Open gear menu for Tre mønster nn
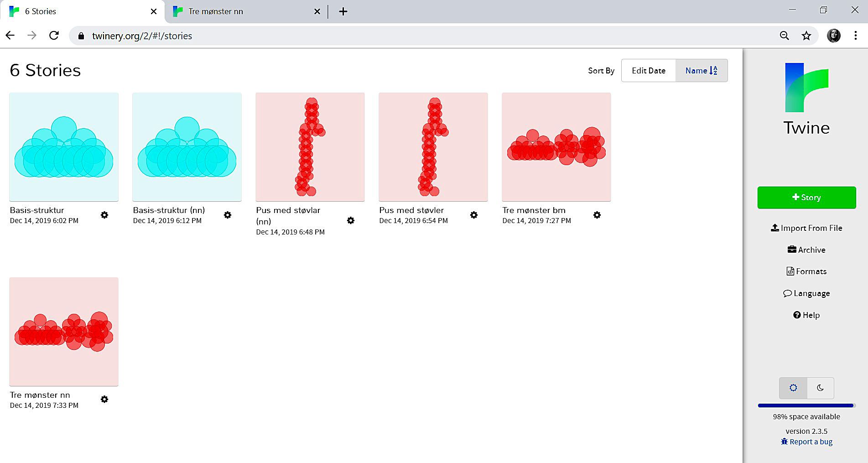This screenshot has height=463, width=868. pos(104,400)
